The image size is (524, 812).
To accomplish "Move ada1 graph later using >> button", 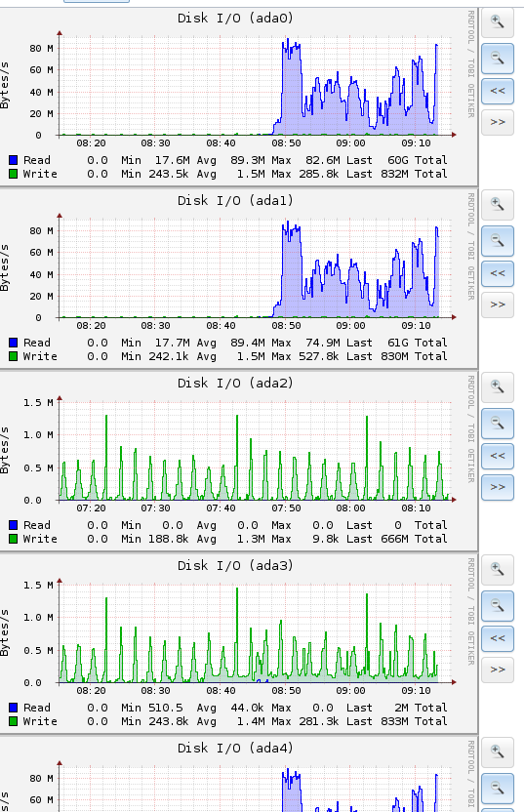I will (498, 304).
